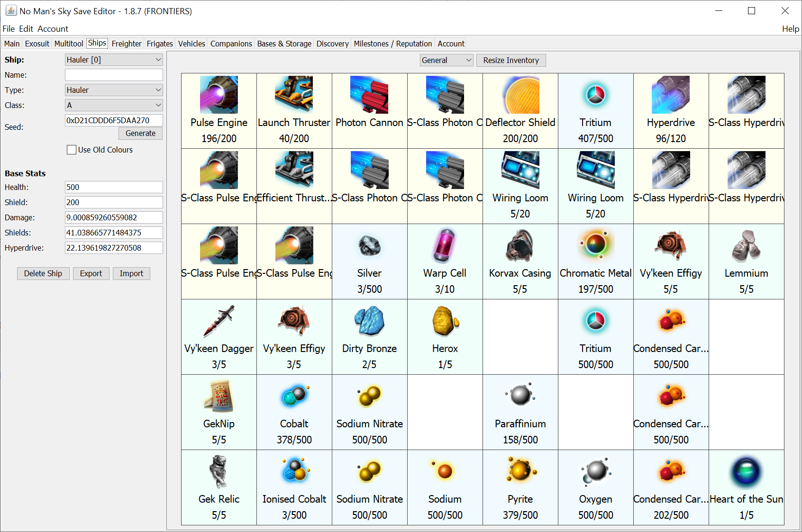Open the General inventory dropdown
Image resolution: width=802 pixels, height=532 pixels.
[x=447, y=60]
